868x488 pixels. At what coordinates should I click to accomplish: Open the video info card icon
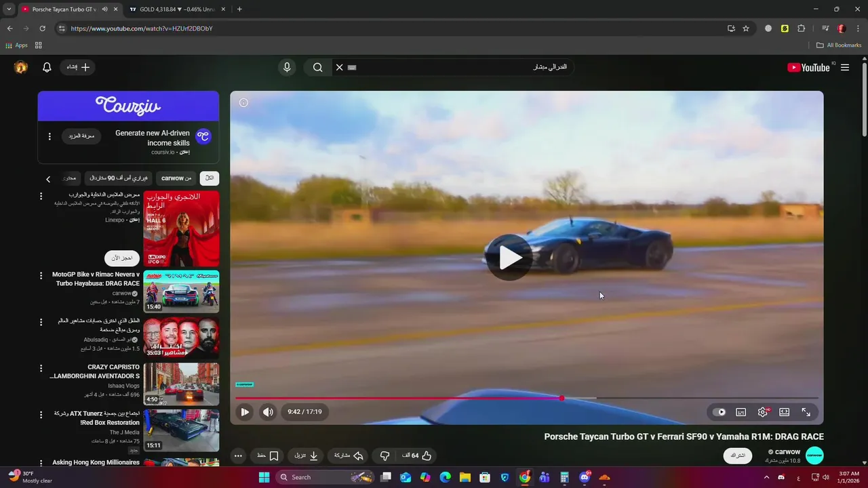[243, 102]
